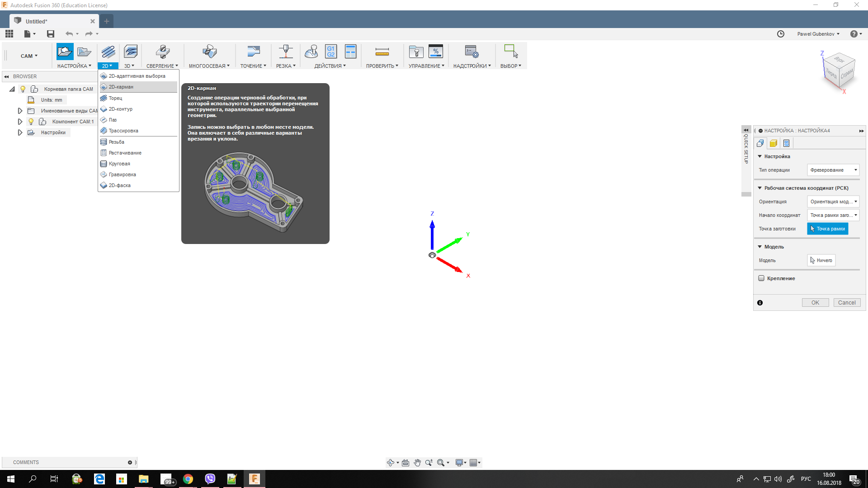
Task: Click the СВЕРЛЕНИЕ drilling icon
Action: 162,52
